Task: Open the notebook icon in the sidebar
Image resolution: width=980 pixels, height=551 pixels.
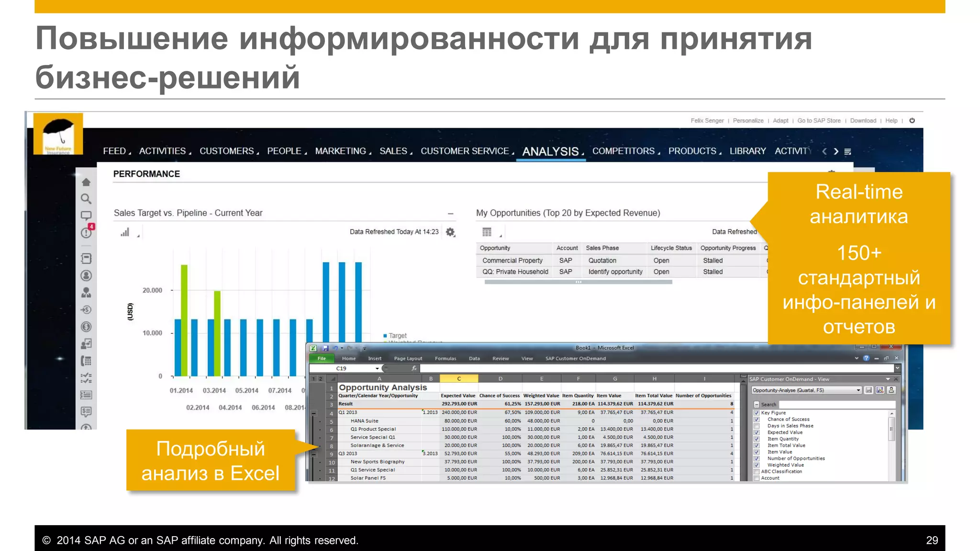Action: click(x=86, y=259)
